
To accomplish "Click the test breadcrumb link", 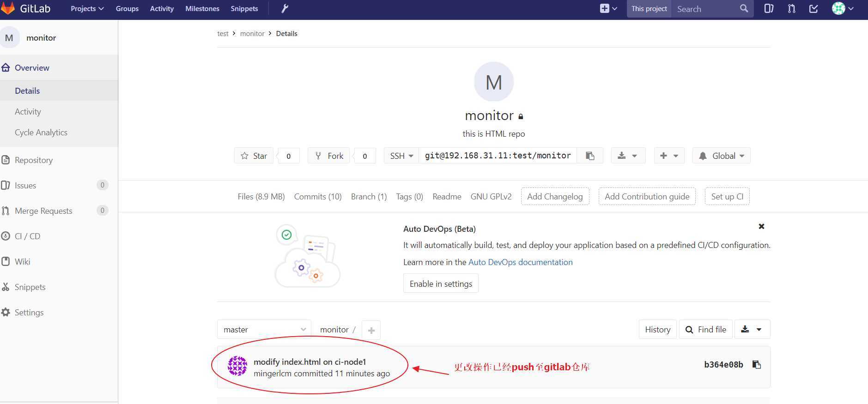I will point(223,34).
